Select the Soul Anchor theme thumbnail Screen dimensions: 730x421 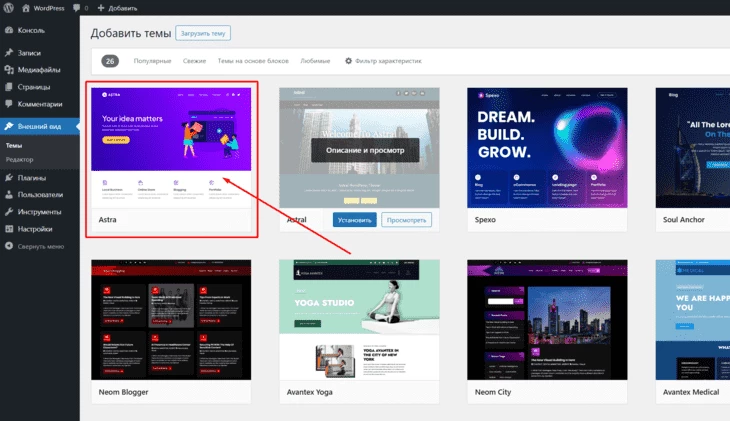693,148
